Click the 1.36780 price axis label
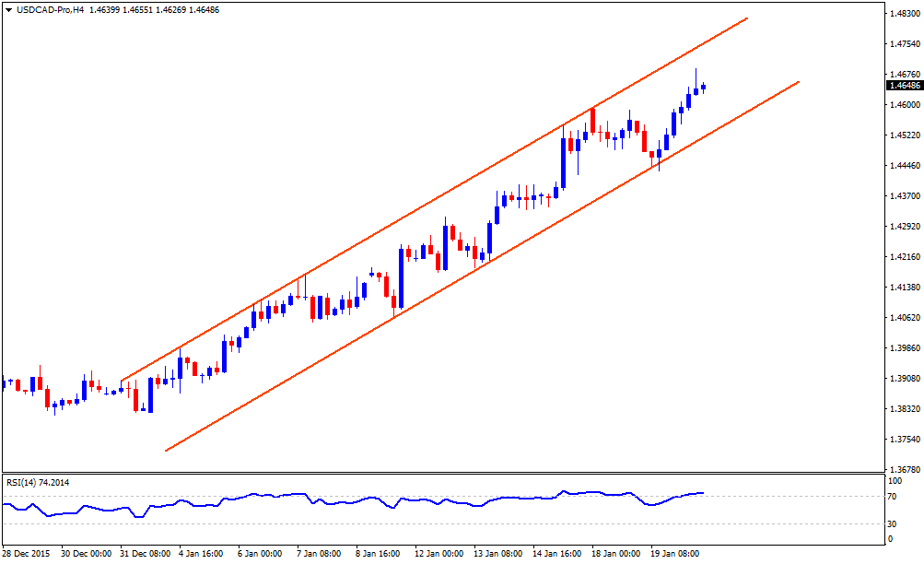 (x=905, y=470)
